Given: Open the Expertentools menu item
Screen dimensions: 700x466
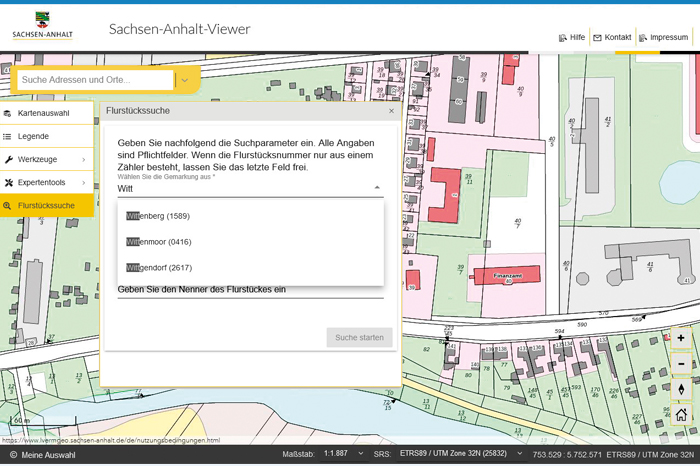Looking at the screenshot, I should [x=47, y=183].
